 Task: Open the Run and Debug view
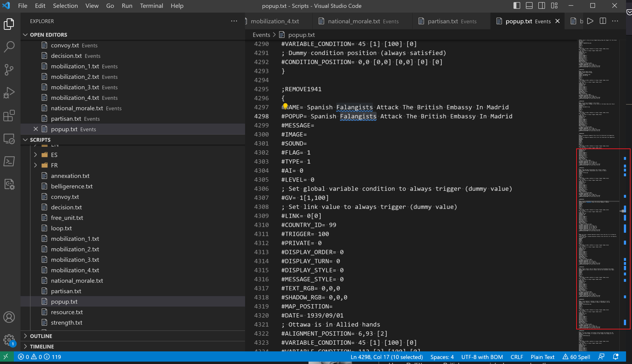(x=9, y=93)
